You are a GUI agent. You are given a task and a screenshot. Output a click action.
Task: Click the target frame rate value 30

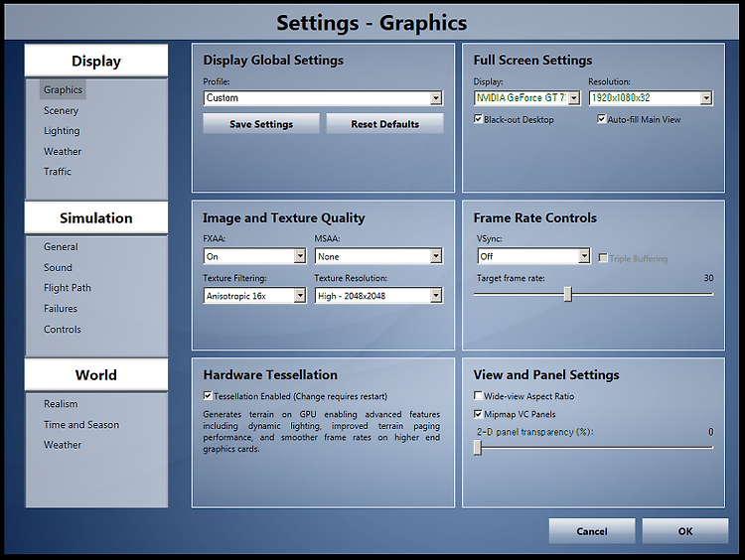708,278
